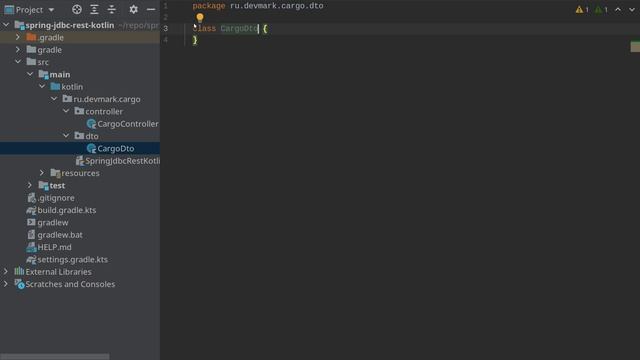This screenshot has height=360, width=640.
Task: Expand the test folder chevron
Action: tap(30, 185)
